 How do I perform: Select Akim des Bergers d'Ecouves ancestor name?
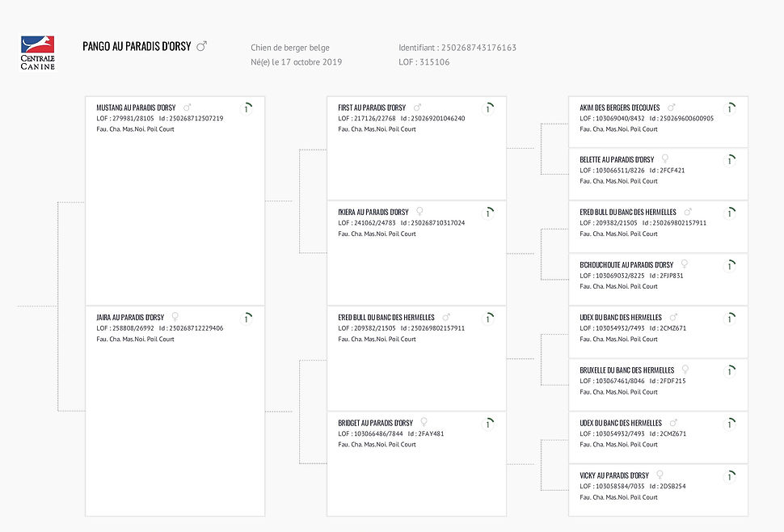point(619,108)
